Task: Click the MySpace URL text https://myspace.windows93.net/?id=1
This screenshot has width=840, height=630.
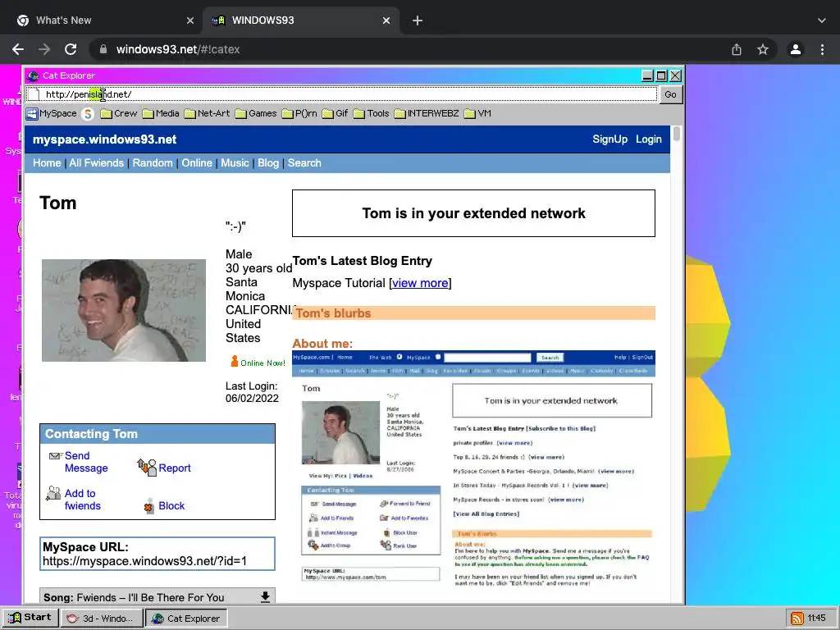Action: click(x=144, y=561)
